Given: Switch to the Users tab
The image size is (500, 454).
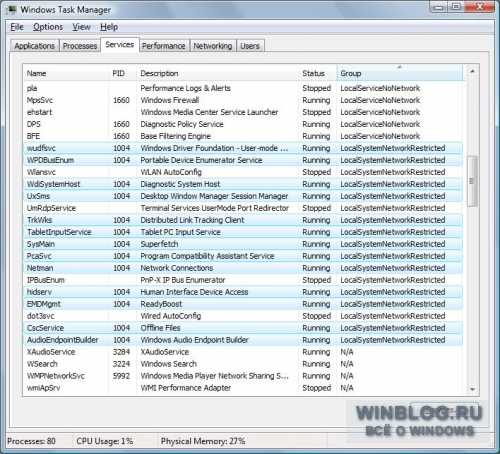Looking at the screenshot, I should pyautogui.click(x=250, y=46).
